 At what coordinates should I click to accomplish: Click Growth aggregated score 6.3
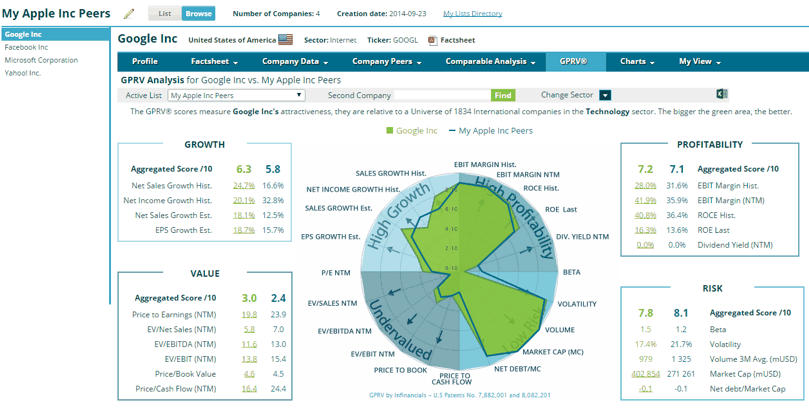244,169
